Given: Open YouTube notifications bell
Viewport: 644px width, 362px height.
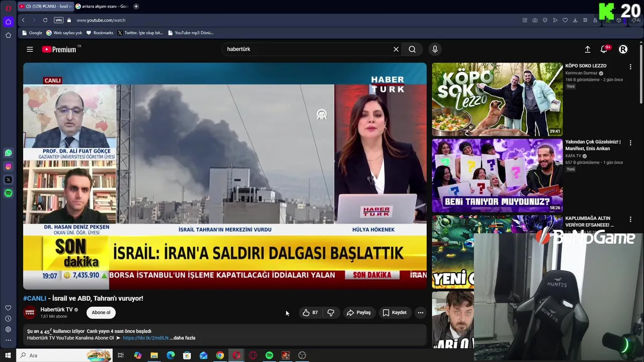Looking at the screenshot, I should 604,49.
